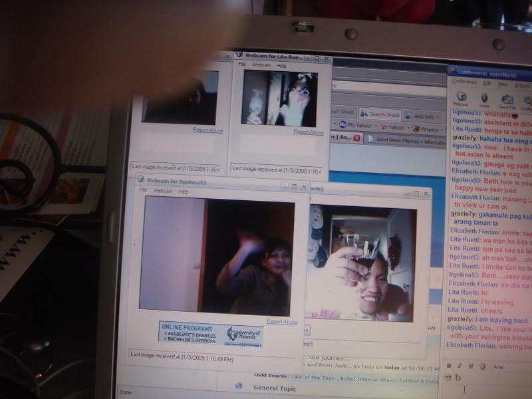
Task: Click the Search-Shield icon in the browser toolbar
Action: click(364, 113)
